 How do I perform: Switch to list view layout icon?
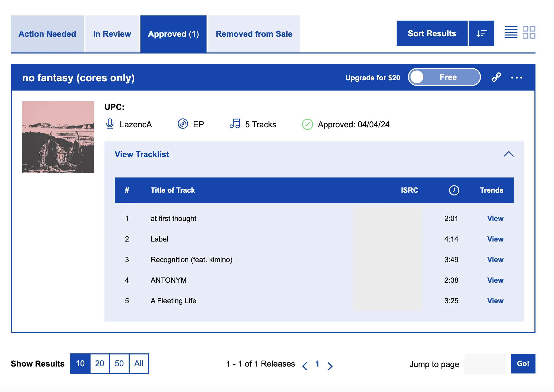coord(511,32)
